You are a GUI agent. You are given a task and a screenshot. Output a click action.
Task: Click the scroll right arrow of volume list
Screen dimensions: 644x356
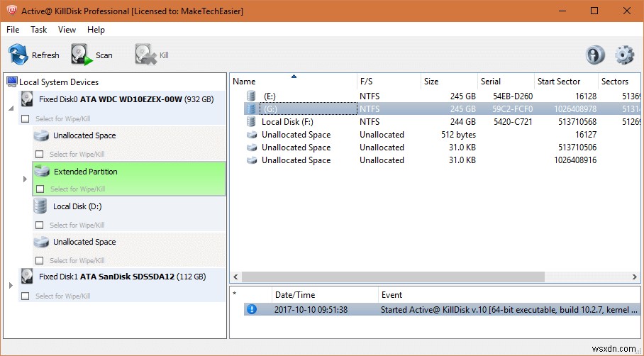[x=635, y=277]
